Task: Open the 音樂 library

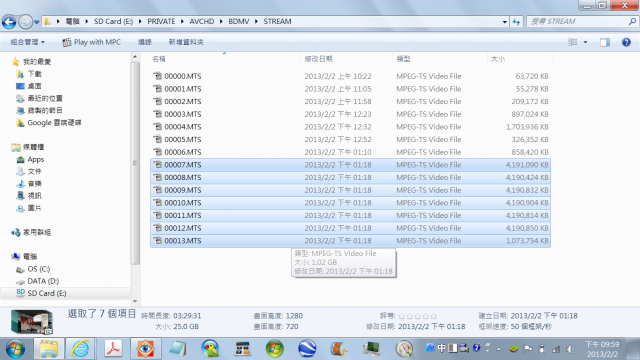Action: [29, 184]
